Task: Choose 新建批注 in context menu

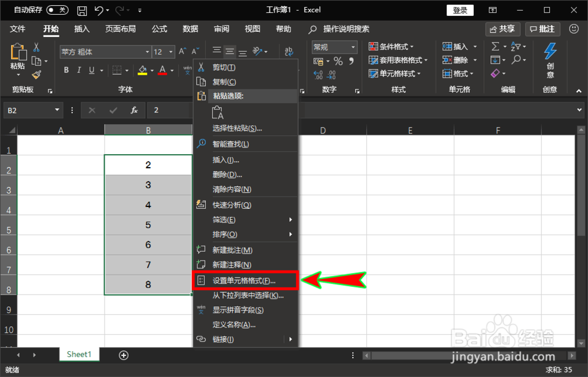Action: tap(246, 250)
